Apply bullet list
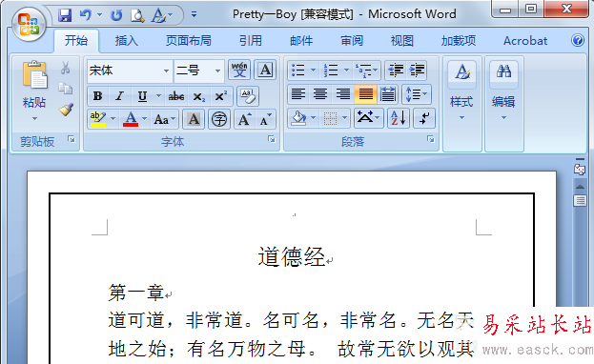The width and height of the screenshot is (594, 364). click(298, 71)
